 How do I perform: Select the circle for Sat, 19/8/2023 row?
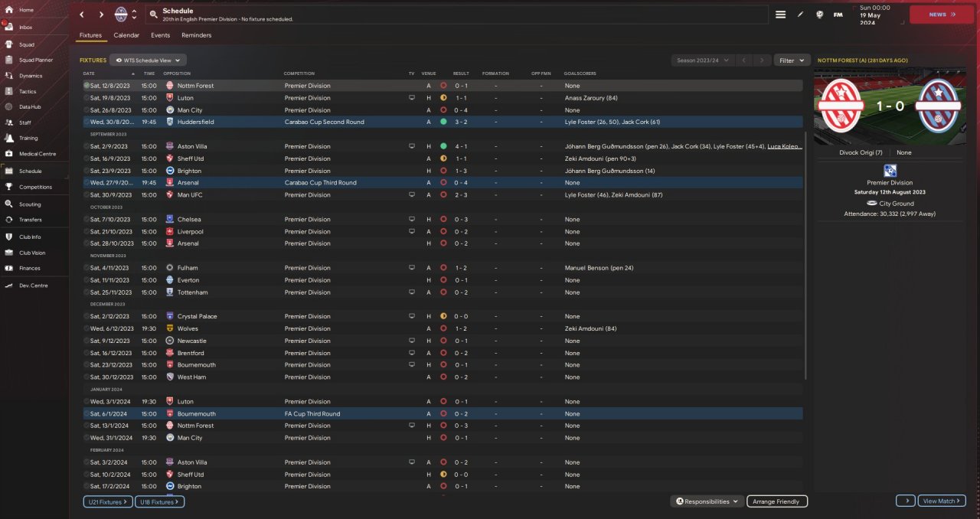pos(87,98)
